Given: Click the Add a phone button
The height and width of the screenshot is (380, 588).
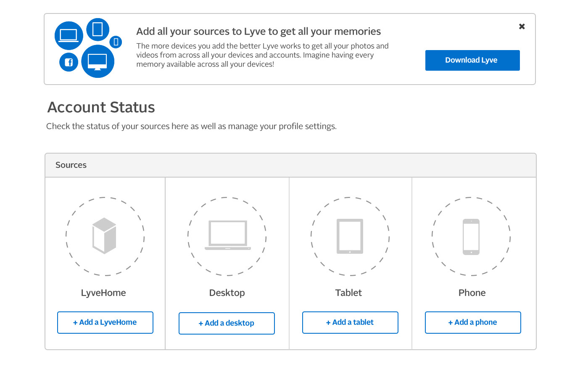Looking at the screenshot, I should click(x=473, y=322).
